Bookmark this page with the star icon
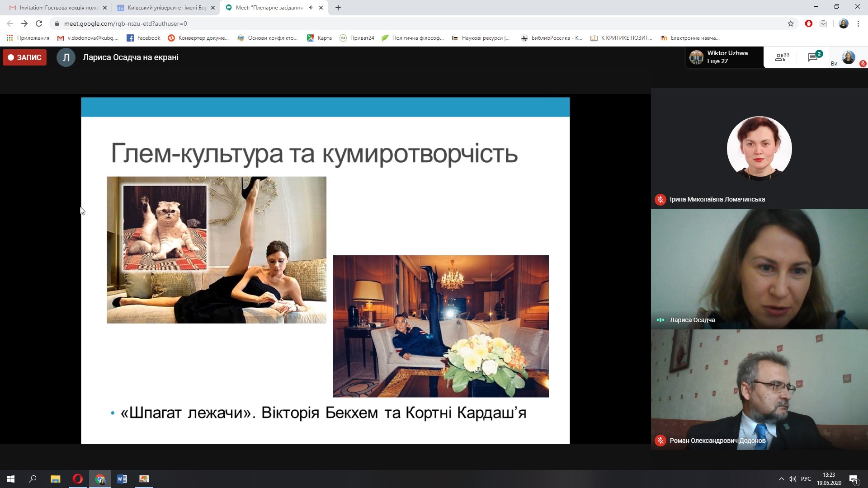Image resolution: width=868 pixels, height=488 pixels. 791,23
